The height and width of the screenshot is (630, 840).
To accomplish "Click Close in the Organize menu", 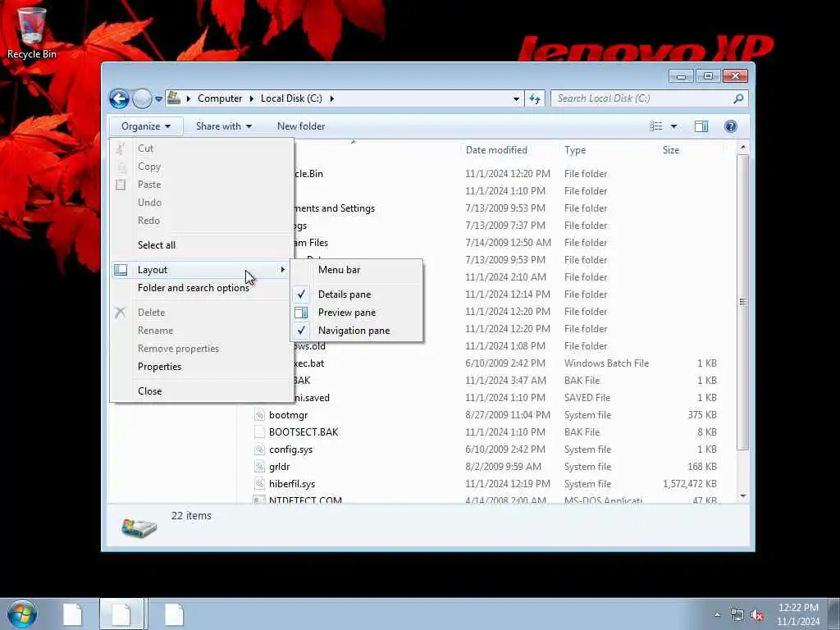I will coord(149,391).
